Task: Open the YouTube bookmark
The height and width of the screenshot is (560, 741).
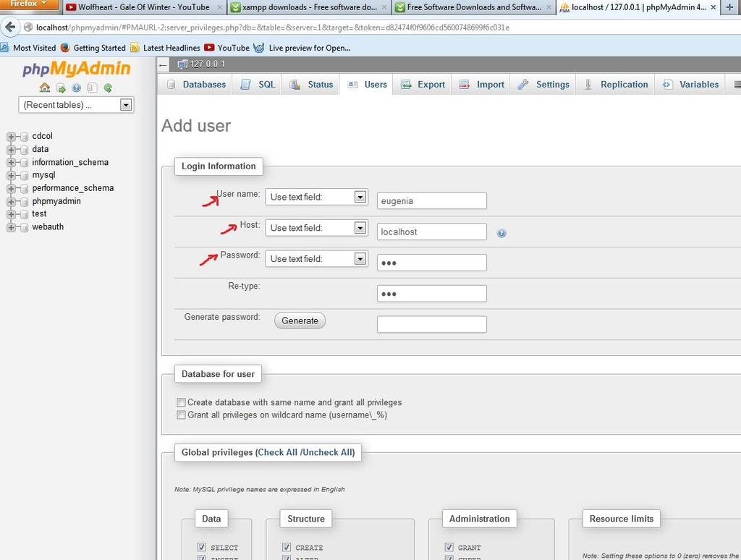Action: 226,48
